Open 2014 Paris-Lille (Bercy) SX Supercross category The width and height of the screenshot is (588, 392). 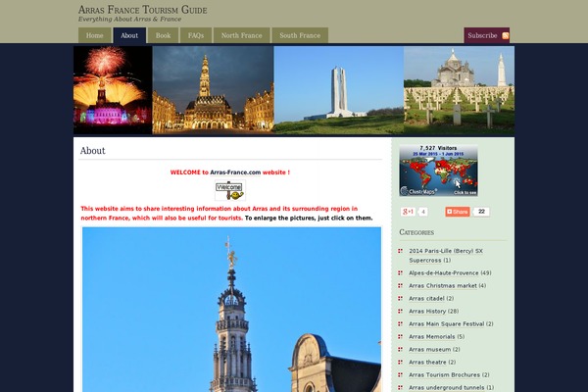(x=446, y=256)
